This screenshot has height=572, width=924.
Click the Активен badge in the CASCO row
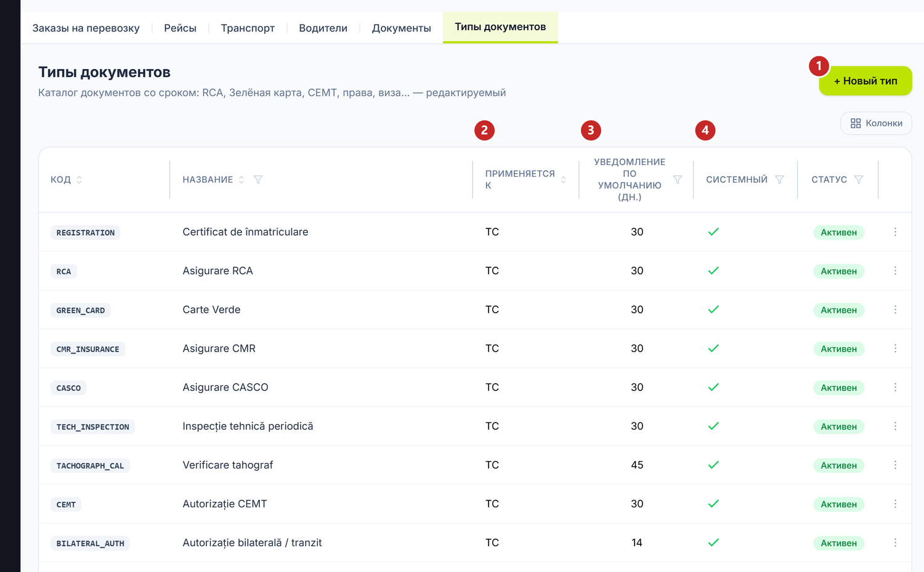(x=838, y=388)
